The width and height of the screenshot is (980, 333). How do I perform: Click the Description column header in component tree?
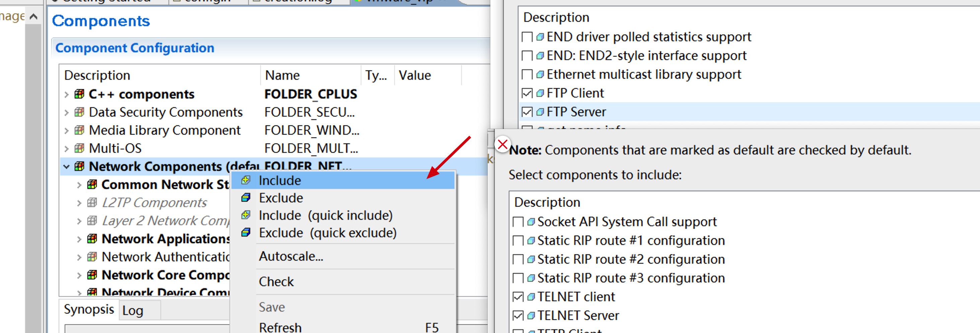pyautogui.click(x=160, y=75)
